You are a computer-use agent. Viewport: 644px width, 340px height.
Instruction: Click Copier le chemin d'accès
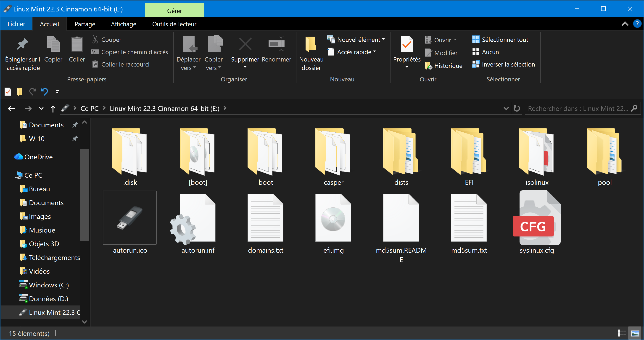[130, 52]
